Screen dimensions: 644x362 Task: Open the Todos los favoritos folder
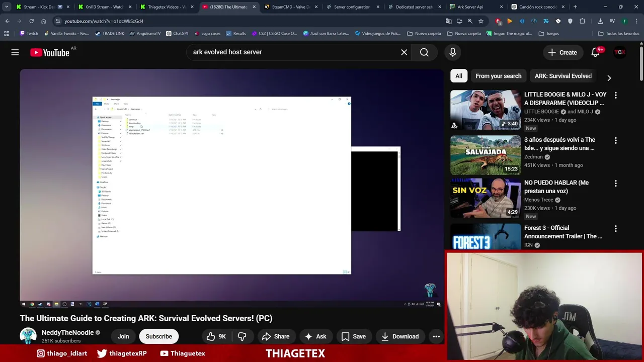618,34
